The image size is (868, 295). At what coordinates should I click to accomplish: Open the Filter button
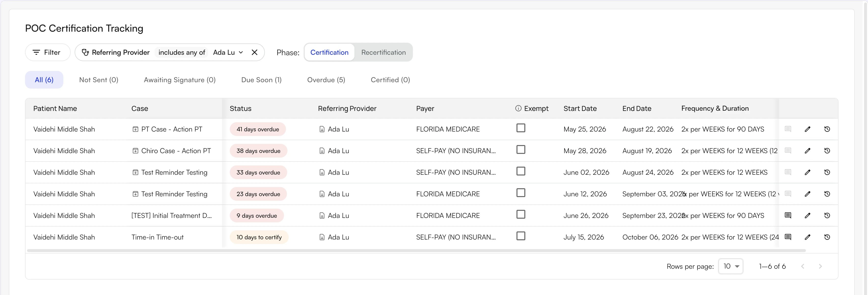click(x=48, y=52)
